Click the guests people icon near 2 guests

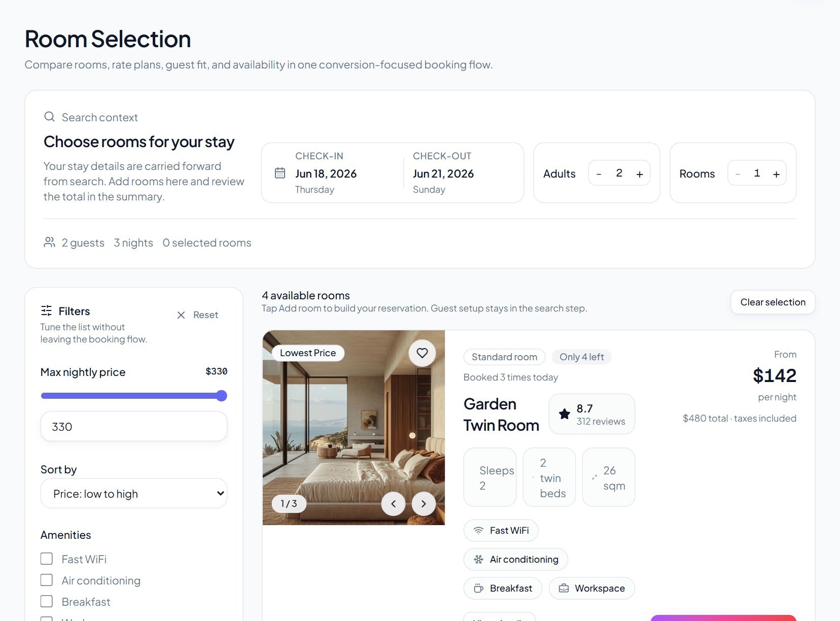tap(49, 243)
